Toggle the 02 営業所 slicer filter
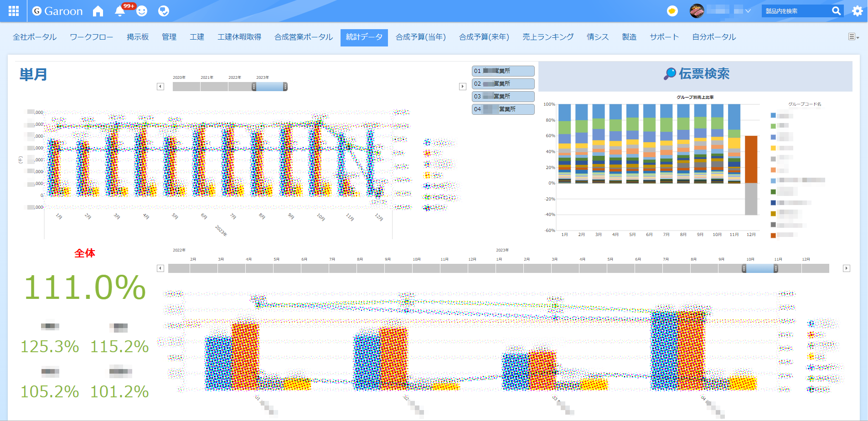The height and width of the screenshot is (421, 868). (x=503, y=84)
